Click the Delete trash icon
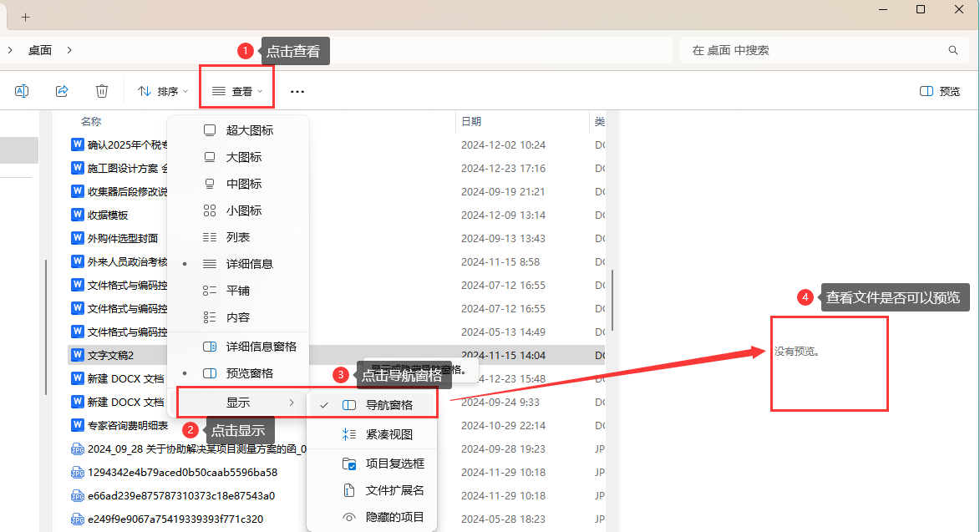This screenshot has width=980, height=532. 100,90
